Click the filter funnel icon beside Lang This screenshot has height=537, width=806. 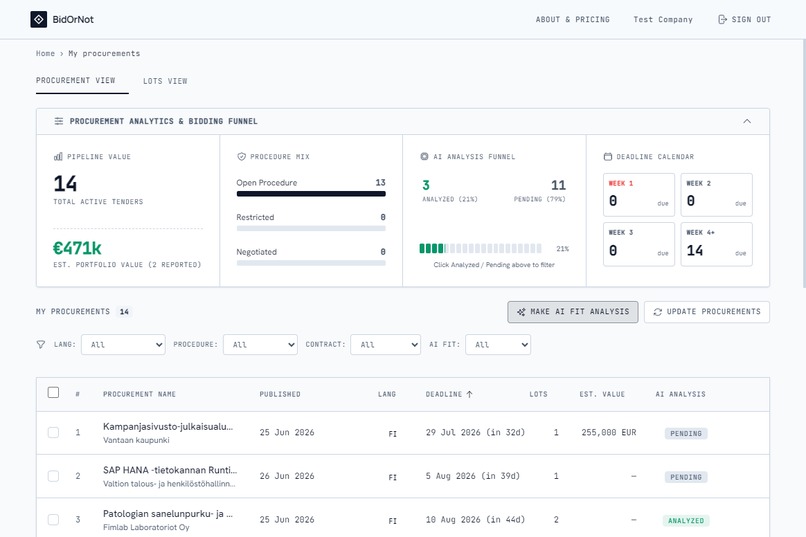[x=41, y=344]
